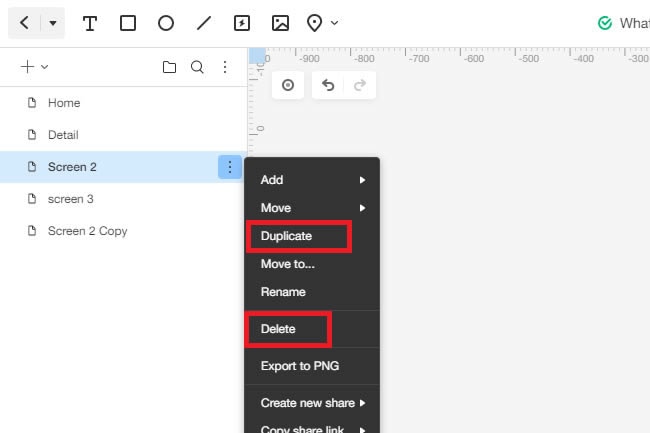The width and height of the screenshot is (650, 433).
Task: Open Create new share submenu
Action: pyautogui.click(x=312, y=403)
